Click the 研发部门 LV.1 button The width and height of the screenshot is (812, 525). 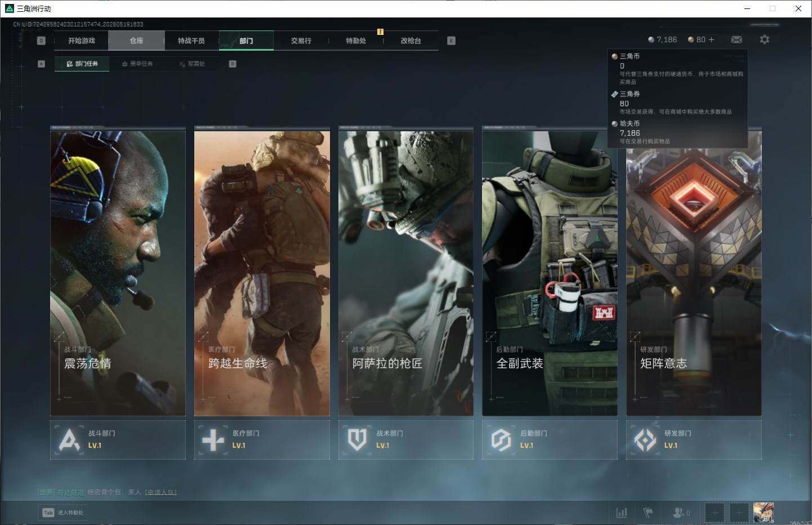(x=694, y=439)
